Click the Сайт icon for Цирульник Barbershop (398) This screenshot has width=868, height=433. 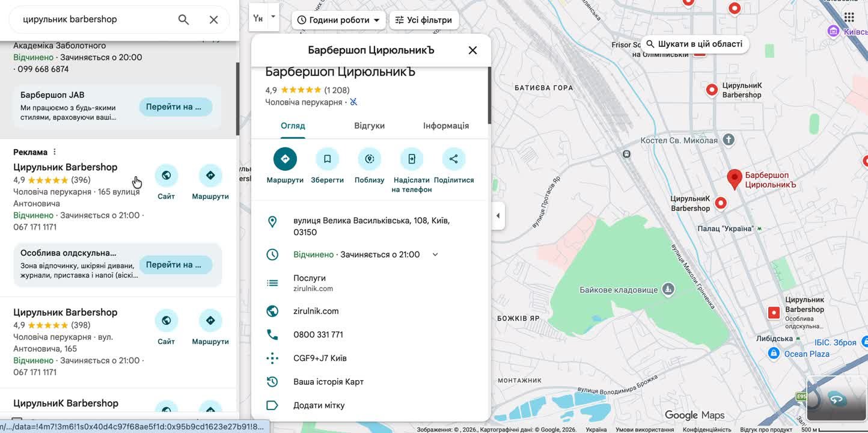[x=167, y=321]
